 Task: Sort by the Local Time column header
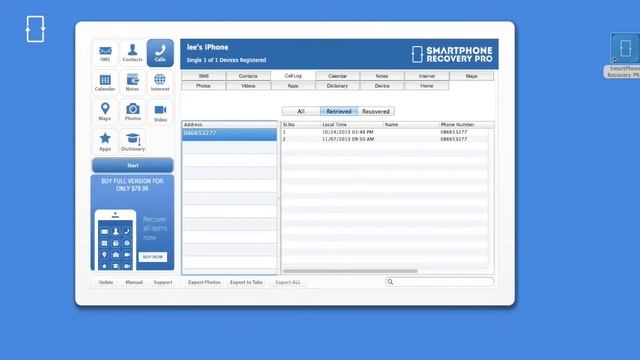352,124
